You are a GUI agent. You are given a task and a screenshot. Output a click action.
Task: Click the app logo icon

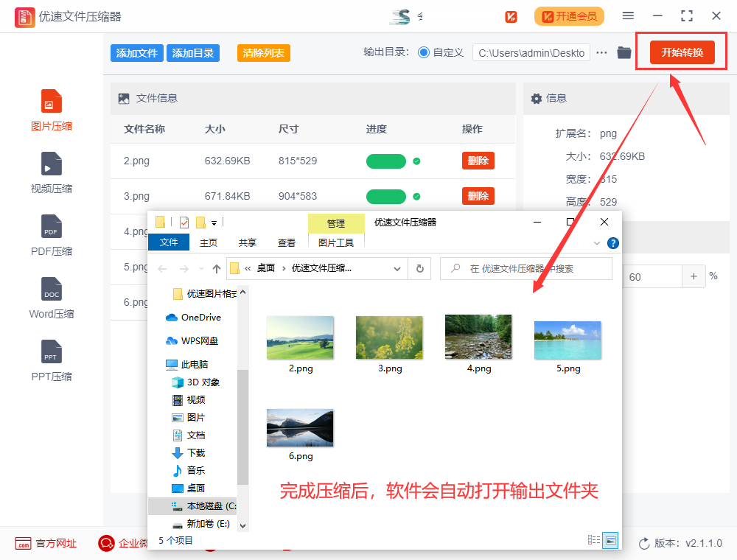24,18
